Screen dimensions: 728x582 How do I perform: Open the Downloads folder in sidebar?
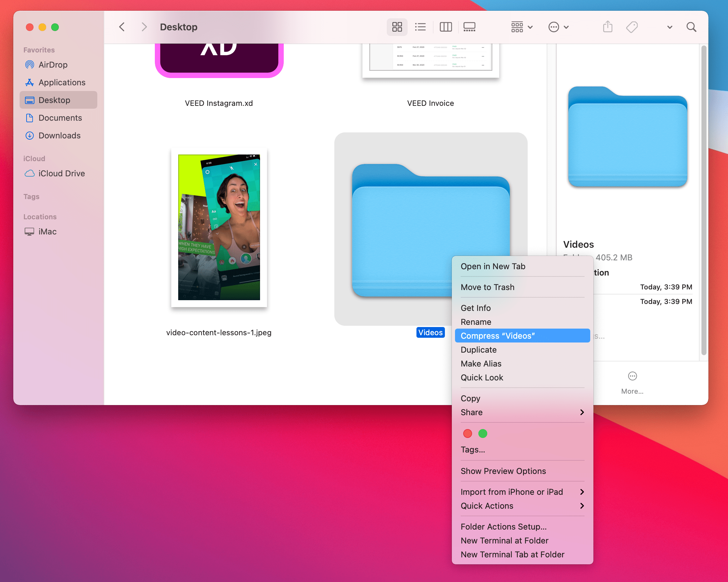pyautogui.click(x=59, y=135)
